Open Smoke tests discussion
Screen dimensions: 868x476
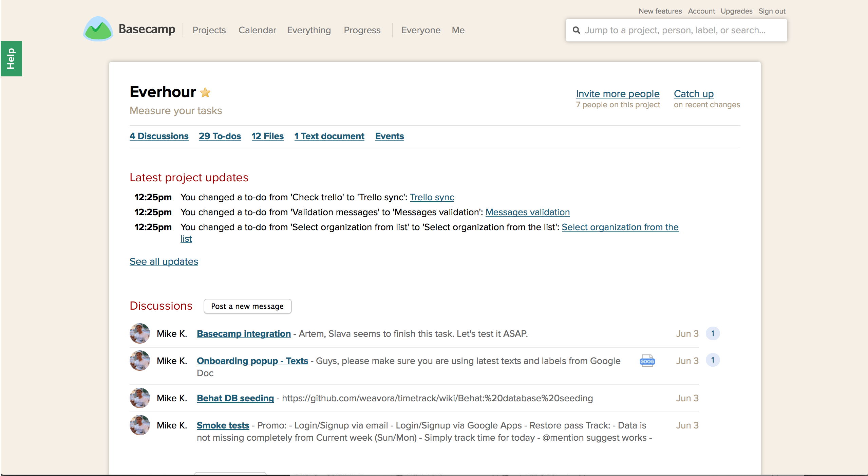pos(223,425)
